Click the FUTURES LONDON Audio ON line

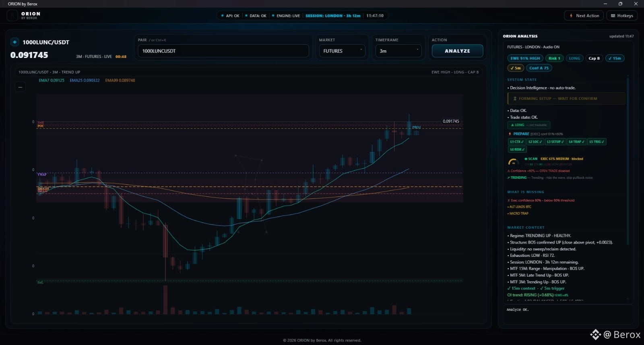pos(533,47)
